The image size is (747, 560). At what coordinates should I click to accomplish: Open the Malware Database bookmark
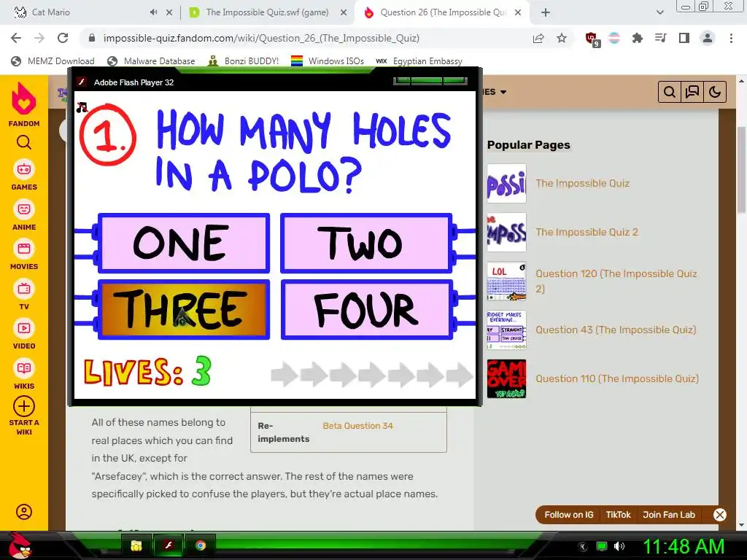pyautogui.click(x=151, y=61)
